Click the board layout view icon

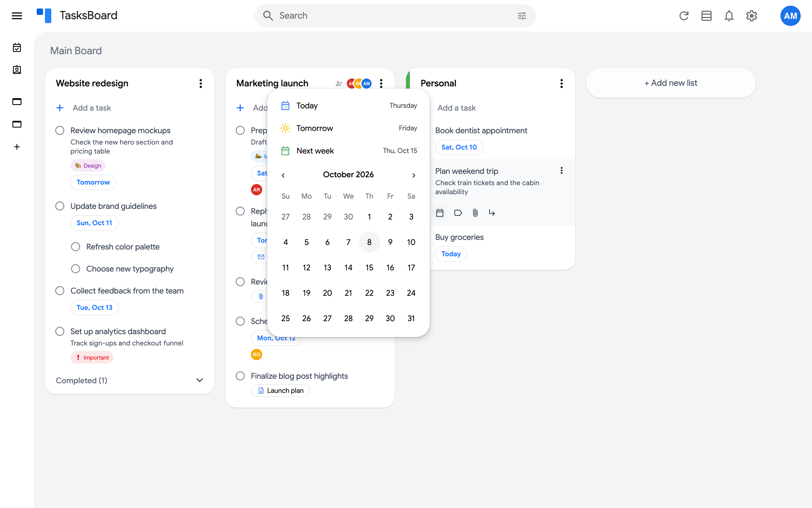click(706, 16)
